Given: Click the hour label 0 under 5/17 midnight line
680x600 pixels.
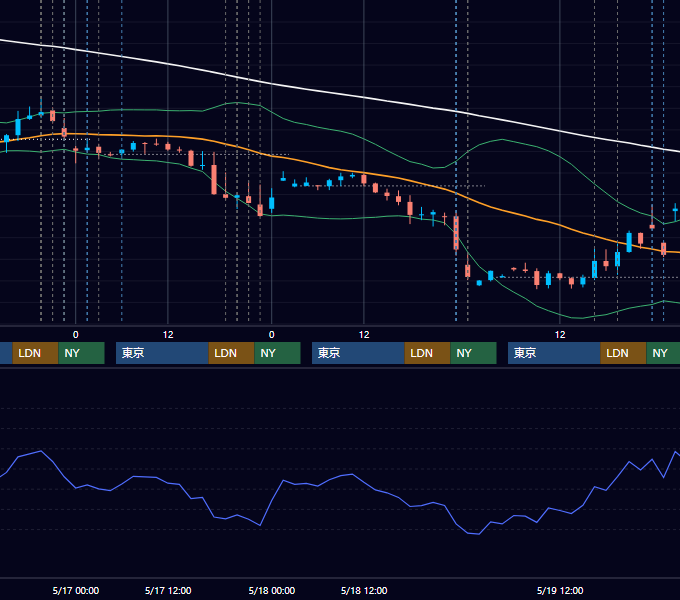Looking at the screenshot, I should [76, 335].
